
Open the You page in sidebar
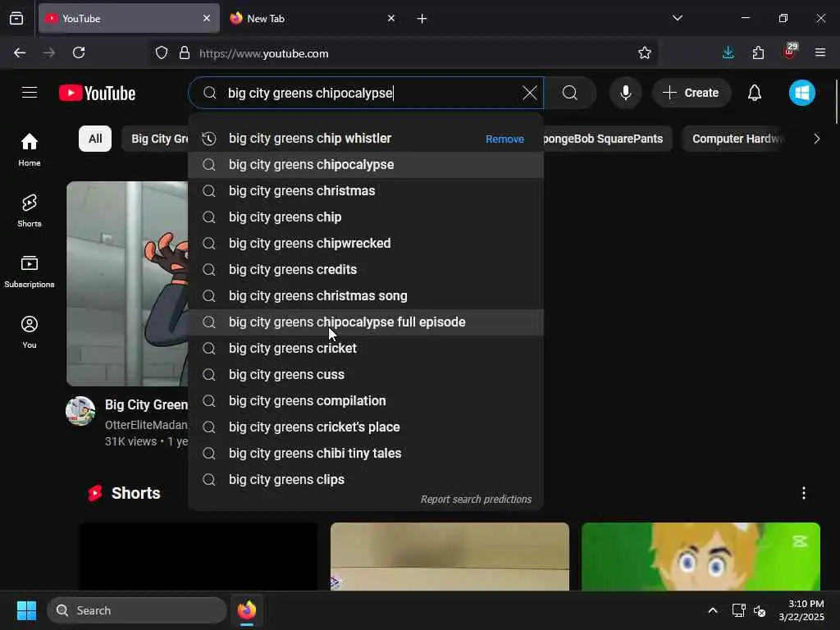[x=30, y=332]
